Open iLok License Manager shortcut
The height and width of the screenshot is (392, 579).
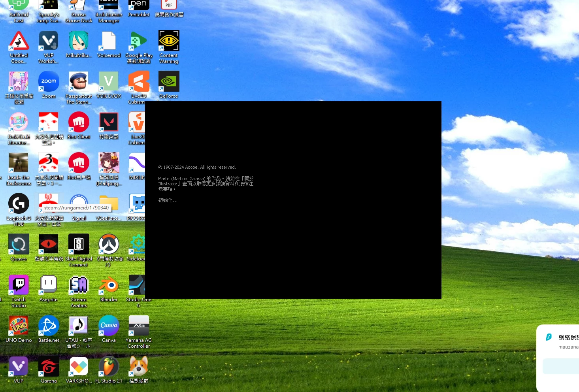click(109, 11)
